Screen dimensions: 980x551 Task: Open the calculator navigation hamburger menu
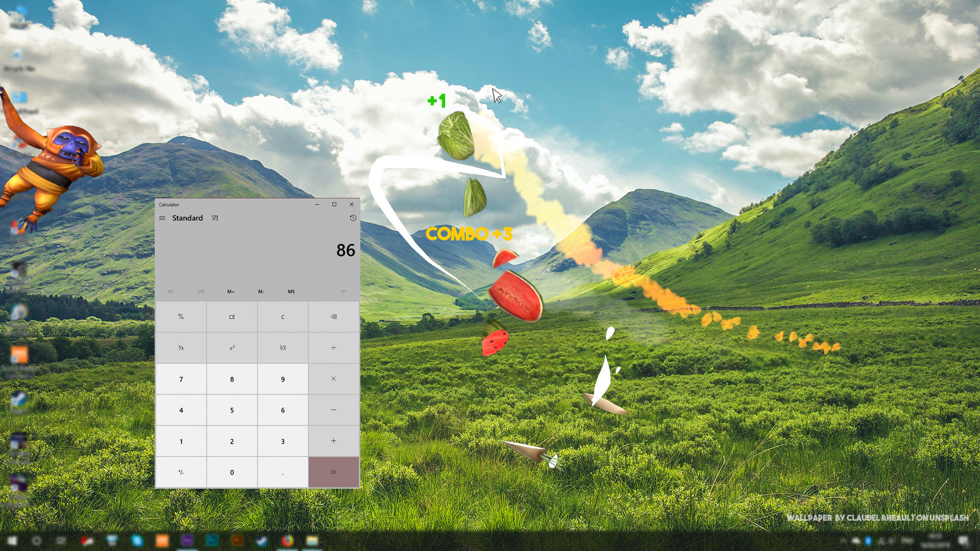pyautogui.click(x=162, y=218)
